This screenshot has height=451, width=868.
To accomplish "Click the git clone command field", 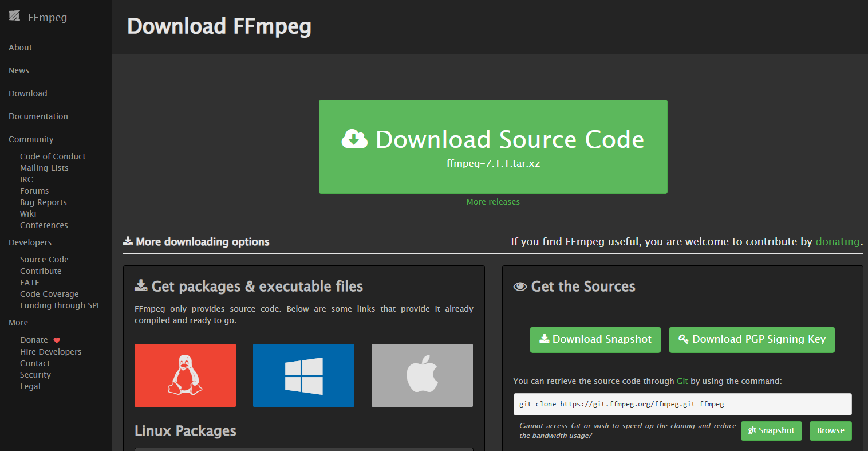I will (682, 404).
